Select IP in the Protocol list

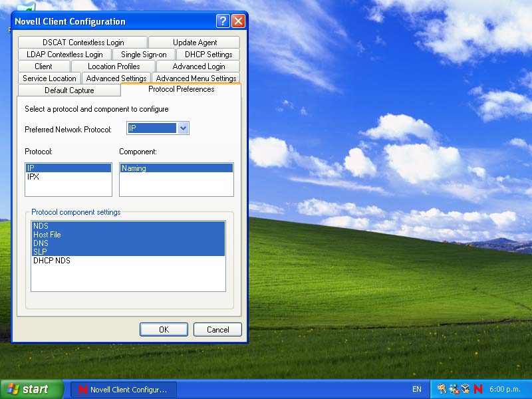(68, 168)
